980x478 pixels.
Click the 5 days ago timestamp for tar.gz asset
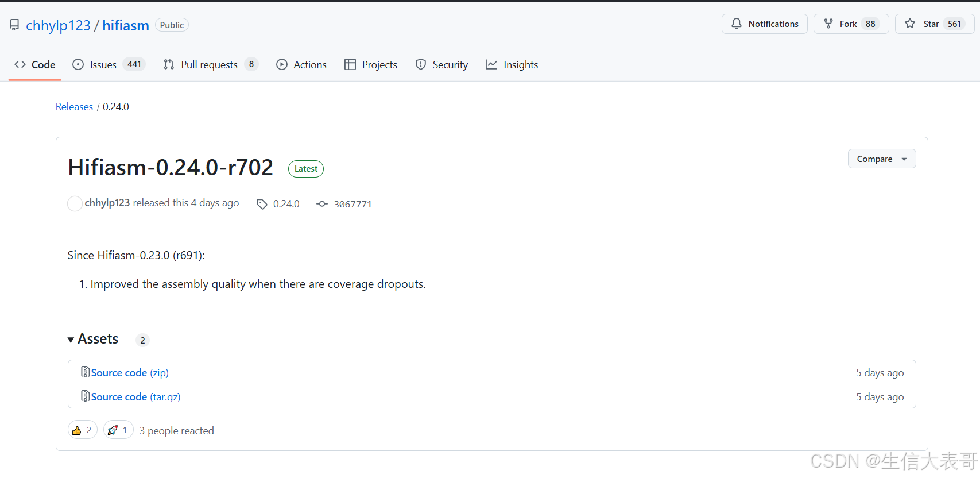880,397
